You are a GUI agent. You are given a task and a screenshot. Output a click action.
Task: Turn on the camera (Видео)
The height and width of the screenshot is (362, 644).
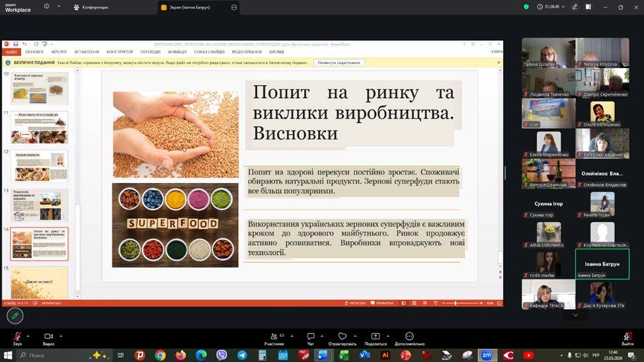coord(48,337)
